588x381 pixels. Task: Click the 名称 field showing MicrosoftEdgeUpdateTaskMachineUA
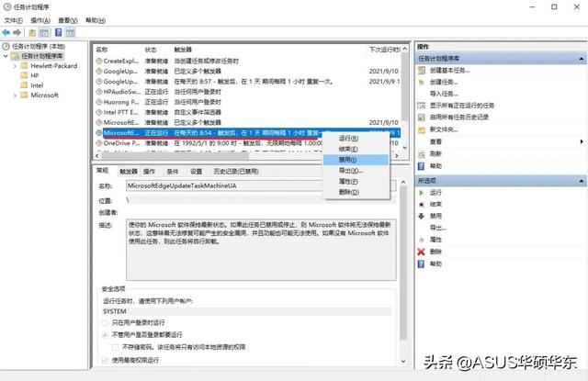(x=261, y=185)
